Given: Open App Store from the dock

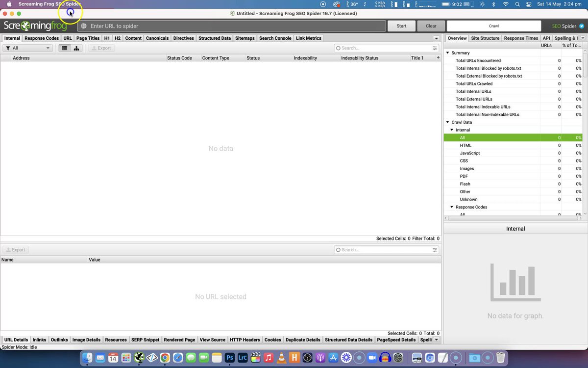Looking at the screenshot, I should pos(333,358).
